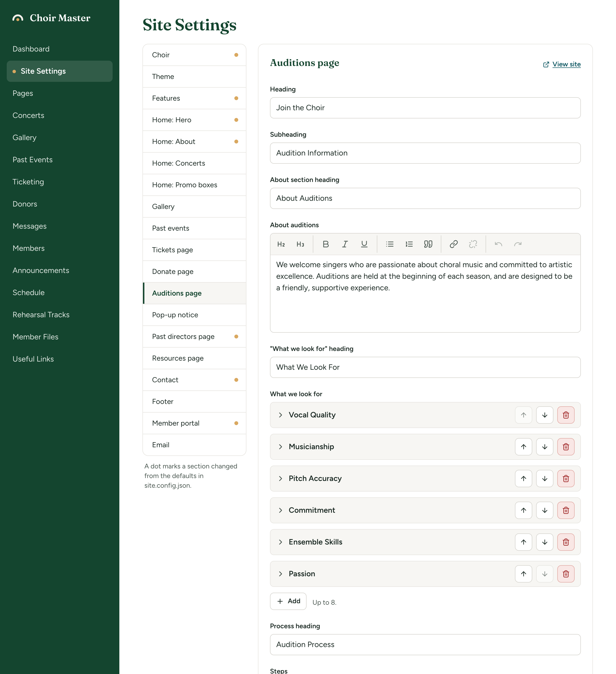This screenshot has height=674, width=616.
Task: Open Ticketing in sidebar
Action: pyautogui.click(x=59, y=182)
